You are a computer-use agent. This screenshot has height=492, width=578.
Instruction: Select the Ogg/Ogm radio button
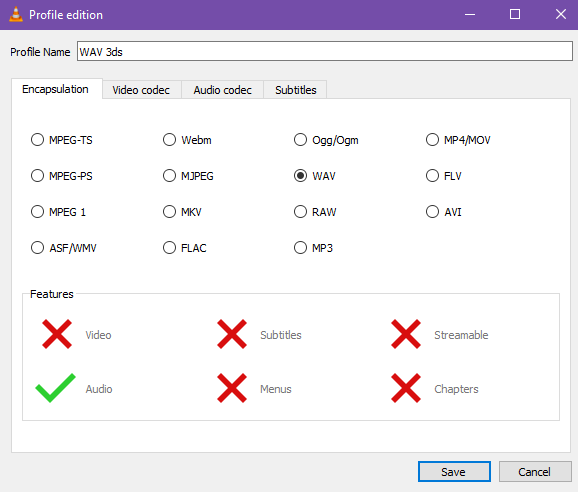click(x=300, y=140)
